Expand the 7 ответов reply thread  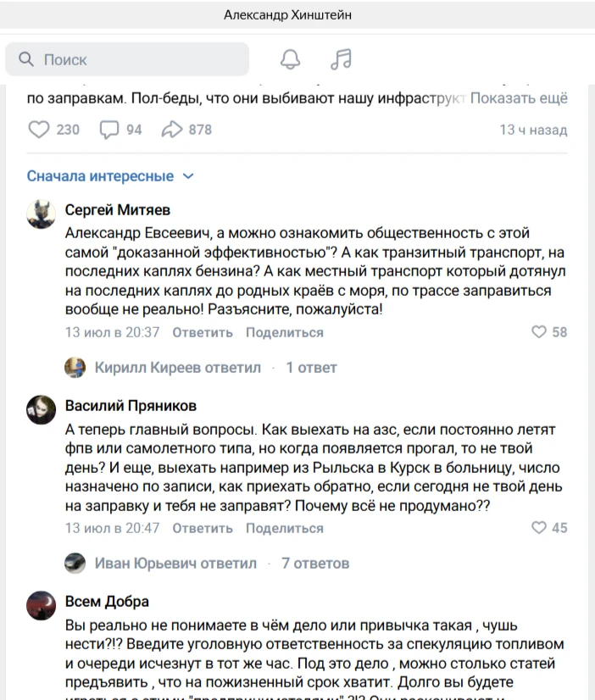pos(315,564)
